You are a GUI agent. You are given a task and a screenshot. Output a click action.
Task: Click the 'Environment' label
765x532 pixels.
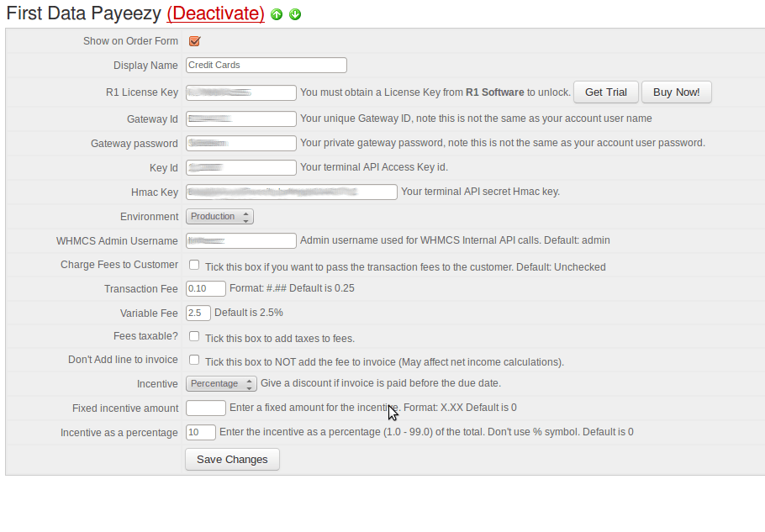click(149, 217)
